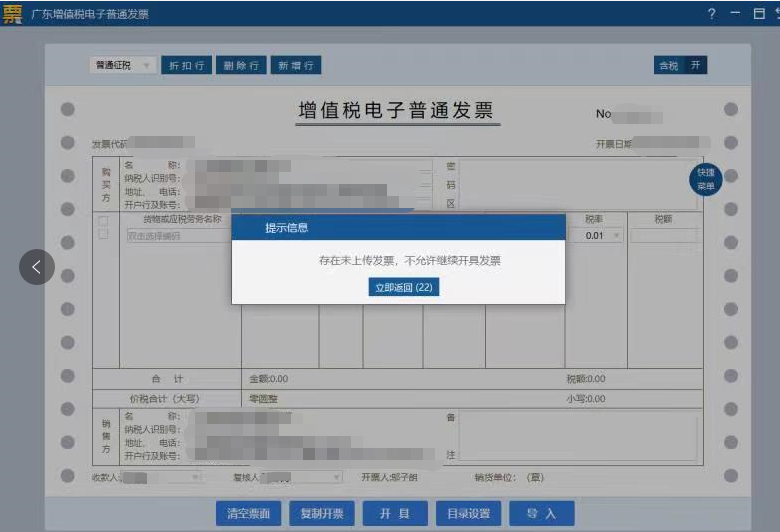780x532 pixels.
Task: Click the 删除行 button
Action: 241,65
